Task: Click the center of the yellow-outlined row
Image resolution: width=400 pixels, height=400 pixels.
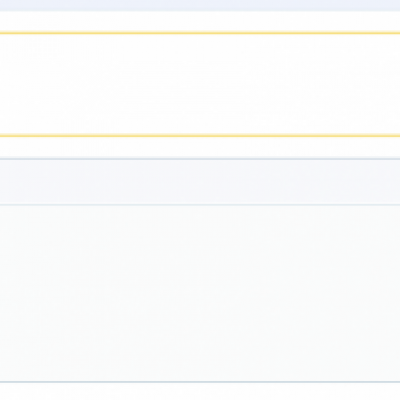Action: pos(200,84)
